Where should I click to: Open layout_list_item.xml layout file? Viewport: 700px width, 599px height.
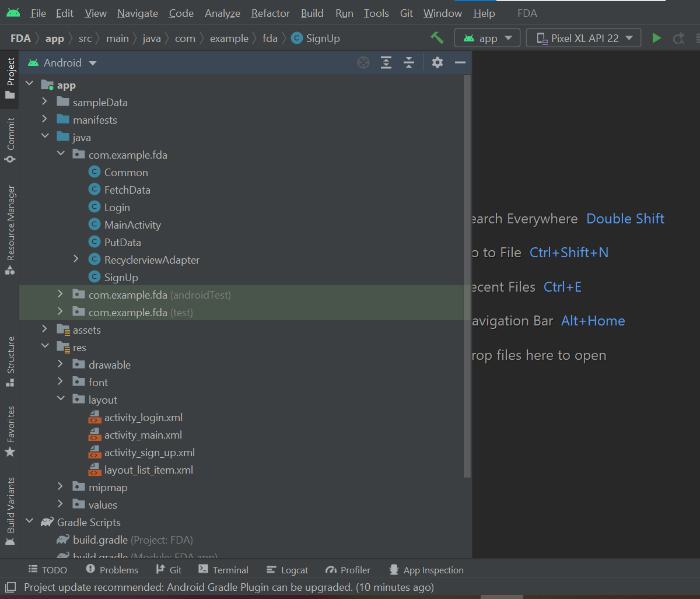click(148, 470)
